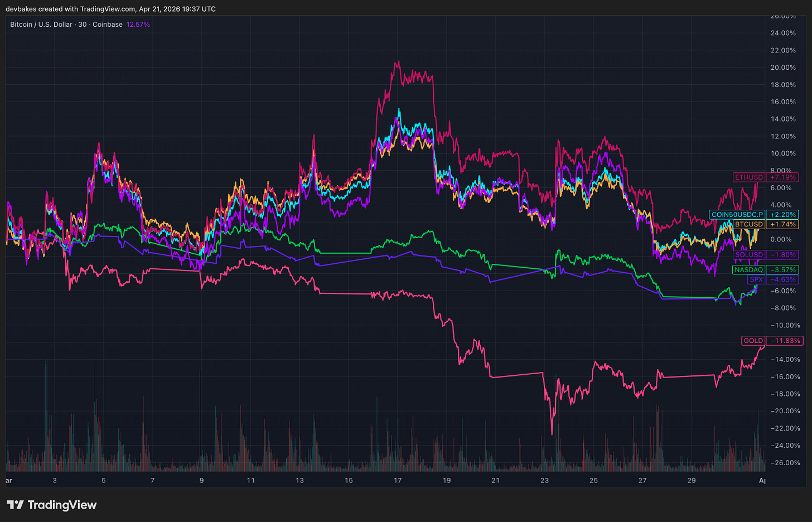
Task: Click date 23 on time axis
Action: (544, 480)
